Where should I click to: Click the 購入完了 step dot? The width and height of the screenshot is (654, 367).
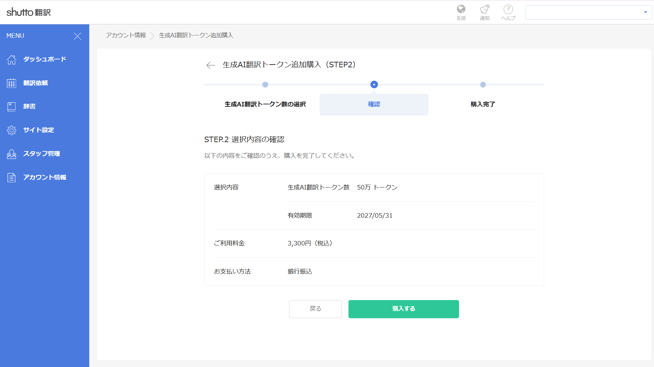pyautogui.click(x=483, y=85)
